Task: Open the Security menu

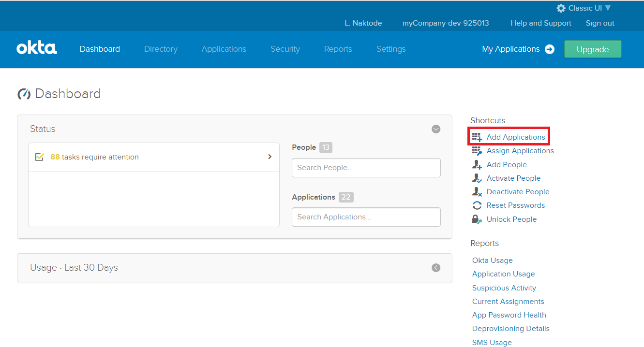Action: point(285,49)
